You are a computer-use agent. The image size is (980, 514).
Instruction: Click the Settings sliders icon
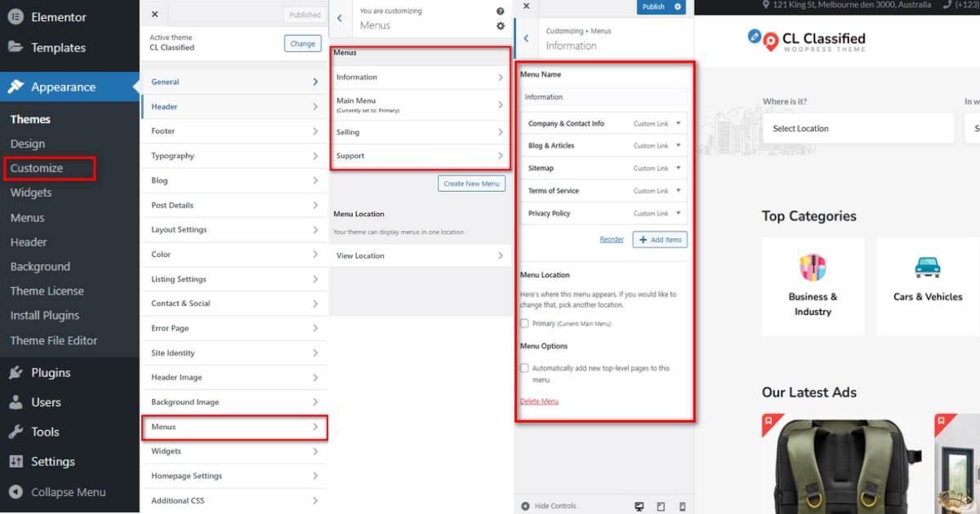[x=16, y=461]
